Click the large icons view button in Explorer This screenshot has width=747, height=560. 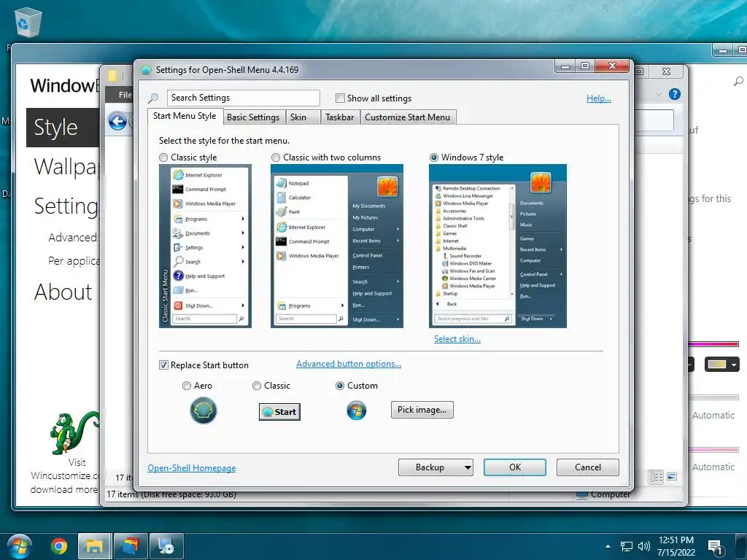click(672, 477)
